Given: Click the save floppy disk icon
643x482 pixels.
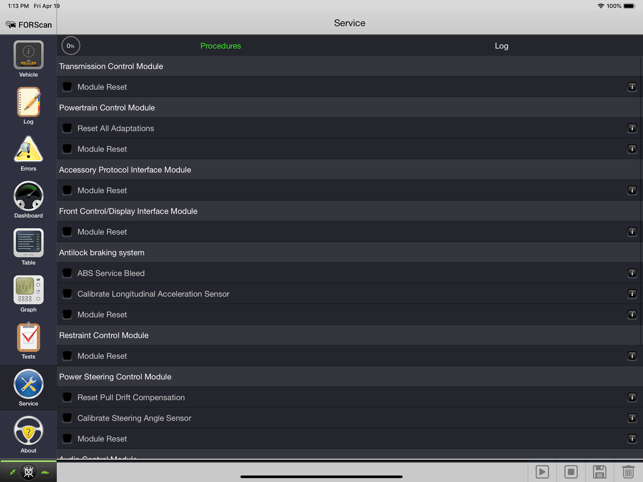Looking at the screenshot, I should [600, 472].
